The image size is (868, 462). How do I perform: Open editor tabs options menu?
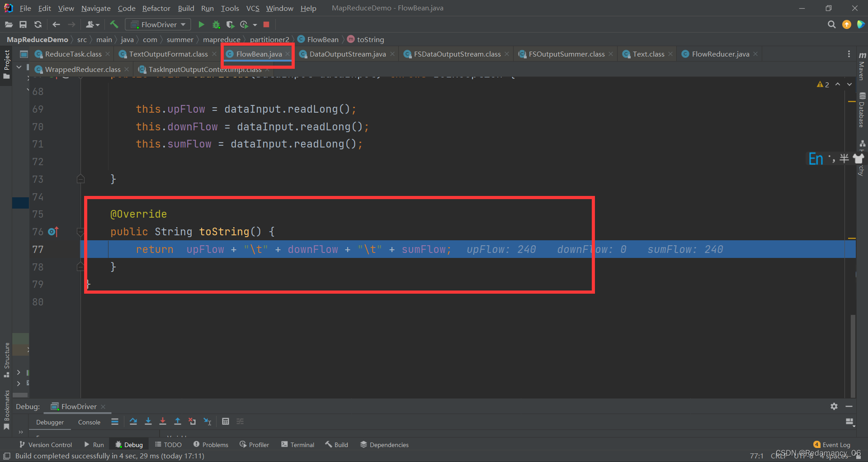849,54
